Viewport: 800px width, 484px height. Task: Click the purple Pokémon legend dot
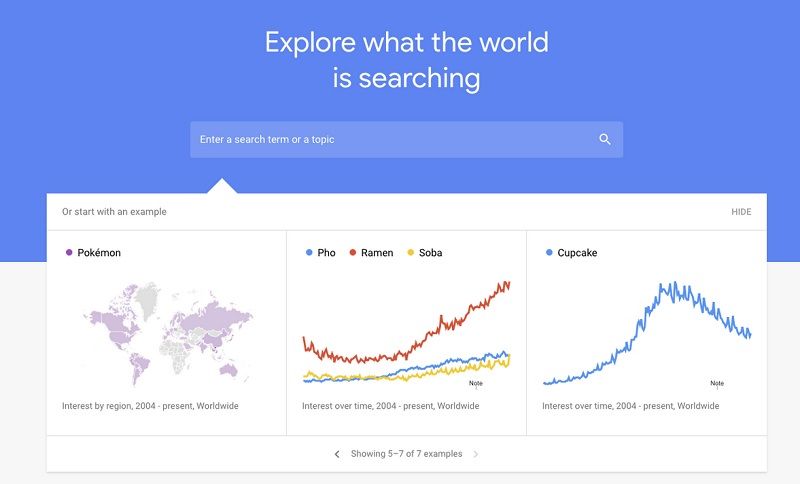(69, 252)
